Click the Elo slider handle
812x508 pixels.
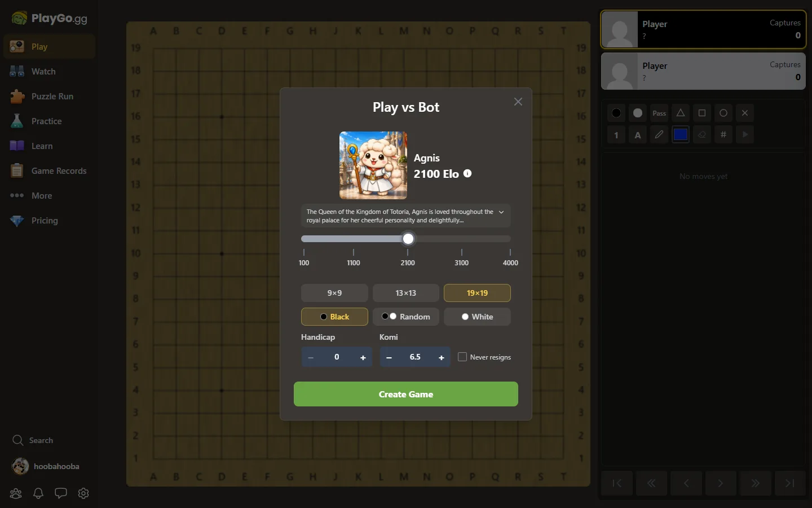click(408, 239)
